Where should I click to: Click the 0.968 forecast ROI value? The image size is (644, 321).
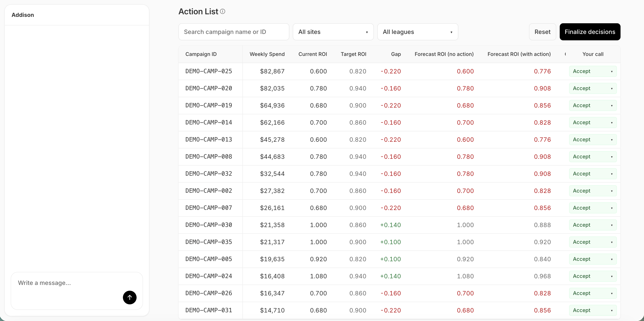click(542, 276)
